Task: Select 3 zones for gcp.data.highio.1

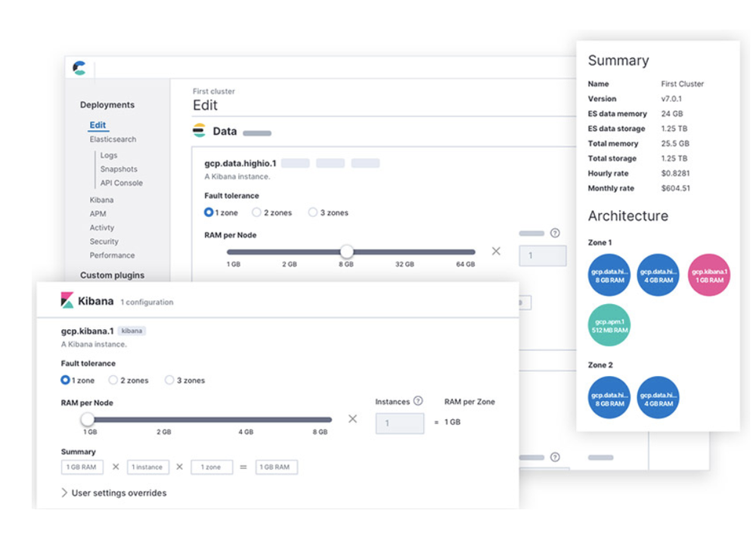Action: click(x=313, y=213)
